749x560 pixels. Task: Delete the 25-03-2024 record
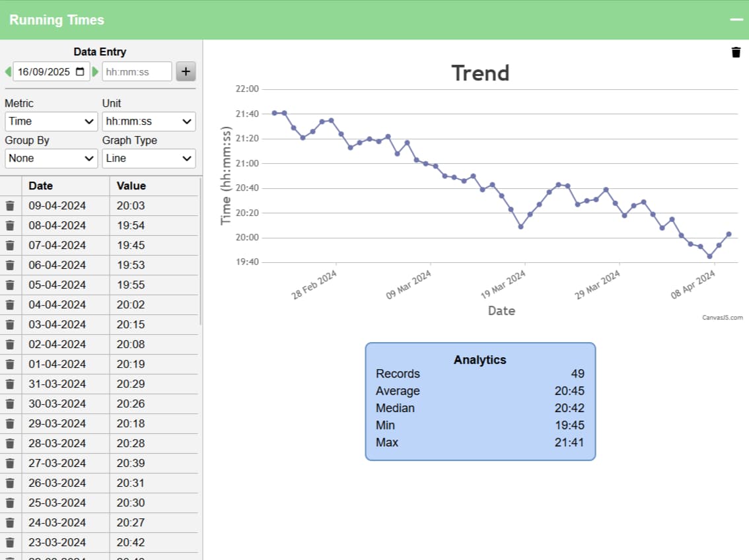point(10,503)
